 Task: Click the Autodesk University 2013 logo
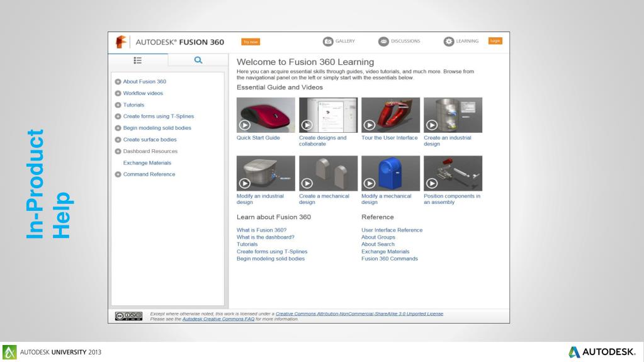tap(52, 352)
